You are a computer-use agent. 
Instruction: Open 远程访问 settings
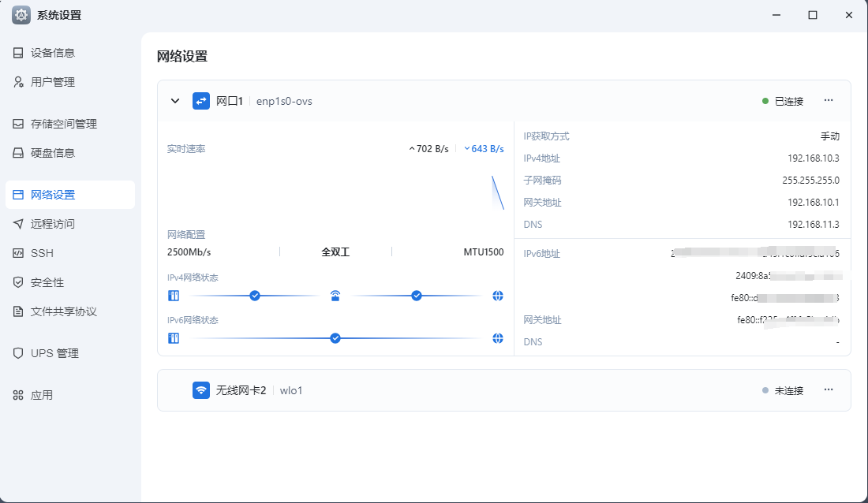53,224
